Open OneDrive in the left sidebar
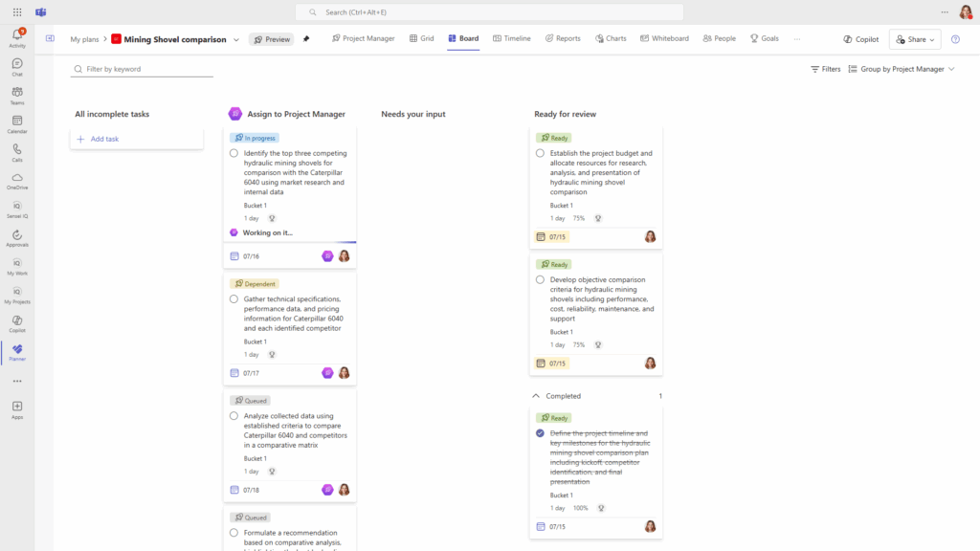Image resolution: width=980 pixels, height=551 pixels. point(17,181)
